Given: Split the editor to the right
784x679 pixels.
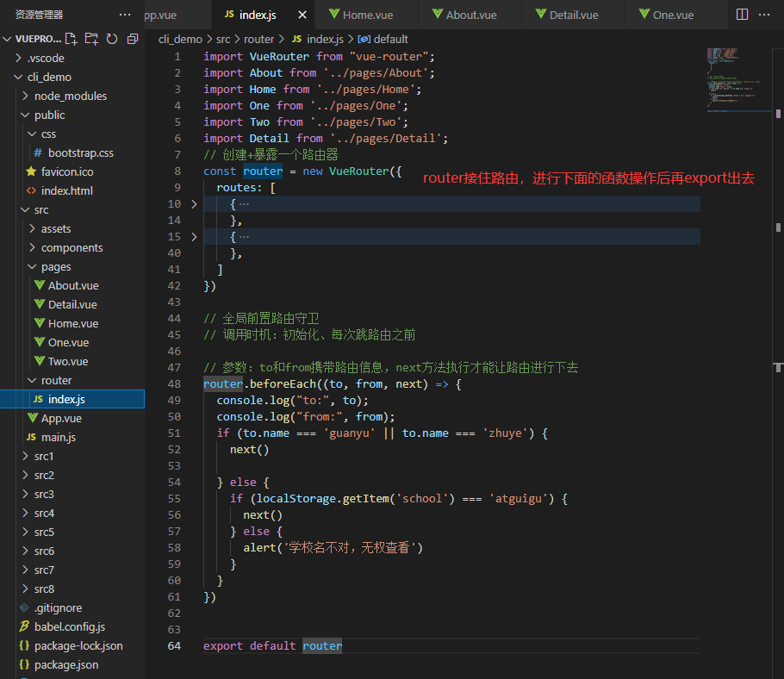Looking at the screenshot, I should click(x=742, y=15).
